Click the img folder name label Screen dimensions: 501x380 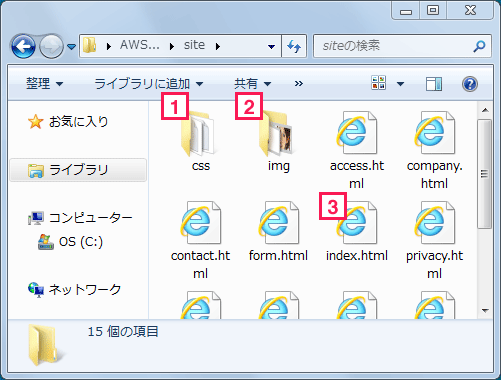pyautogui.click(x=279, y=166)
